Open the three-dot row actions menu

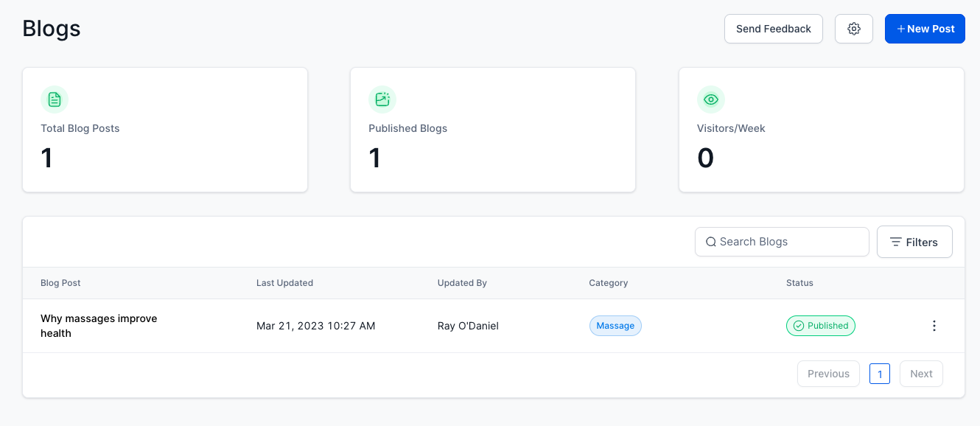pos(934,326)
